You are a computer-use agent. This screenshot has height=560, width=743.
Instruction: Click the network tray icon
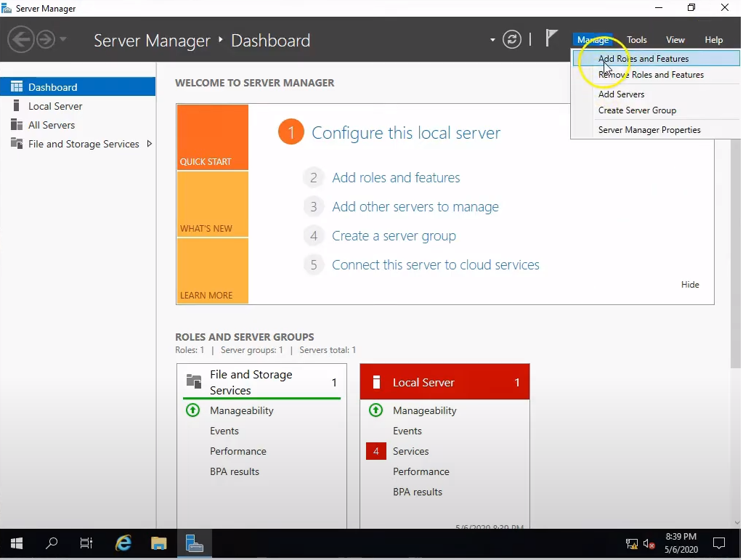[x=632, y=544]
